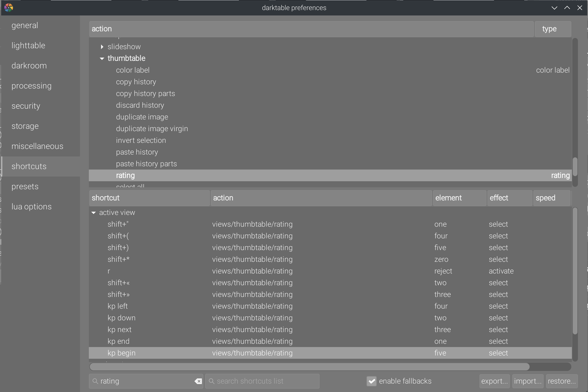The image size is (588, 392).
Task: Expand the slideshow tree node
Action: (x=102, y=47)
